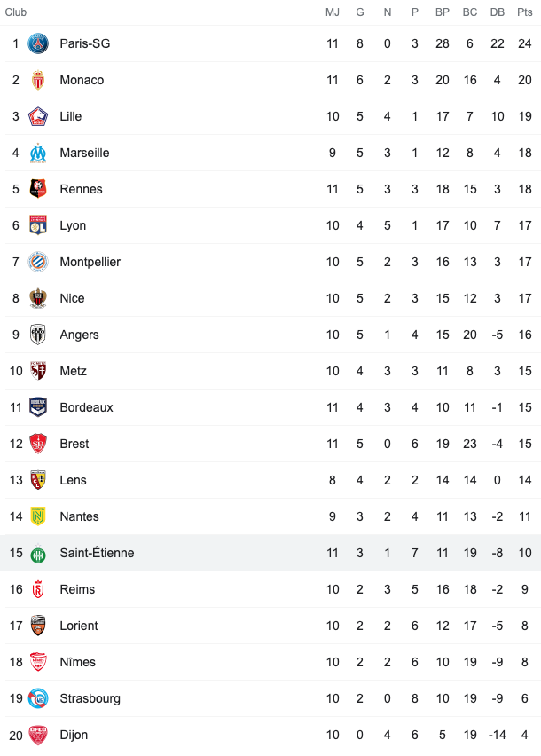The image size is (541, 756).
Task: Click the Angers club logo
Action: coord(38,335)
